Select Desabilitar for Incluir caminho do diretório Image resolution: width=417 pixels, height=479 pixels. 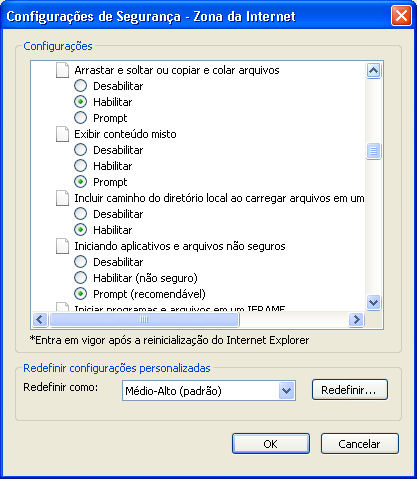point(80,214)
